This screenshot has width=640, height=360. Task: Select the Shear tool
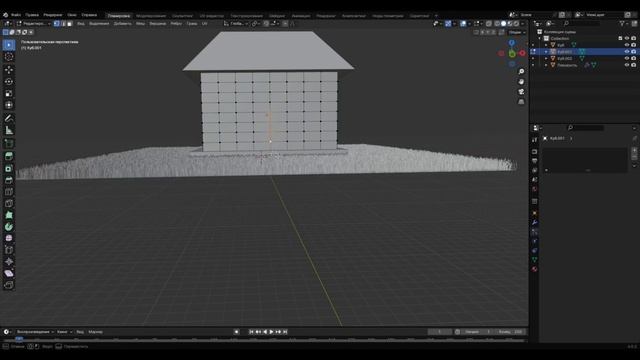pyautogui.click(x=9, y=273)
